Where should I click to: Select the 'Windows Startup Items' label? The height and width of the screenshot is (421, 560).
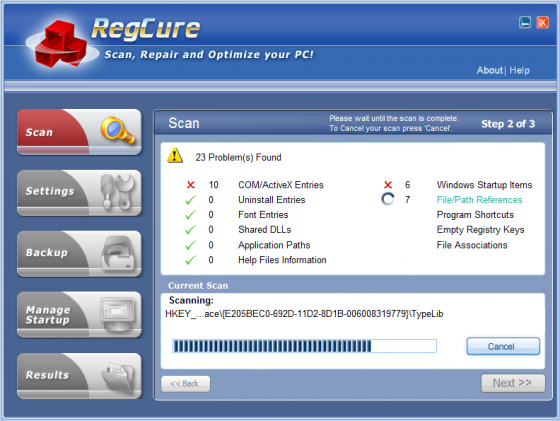pyautogui.click(x=484, y=185)
